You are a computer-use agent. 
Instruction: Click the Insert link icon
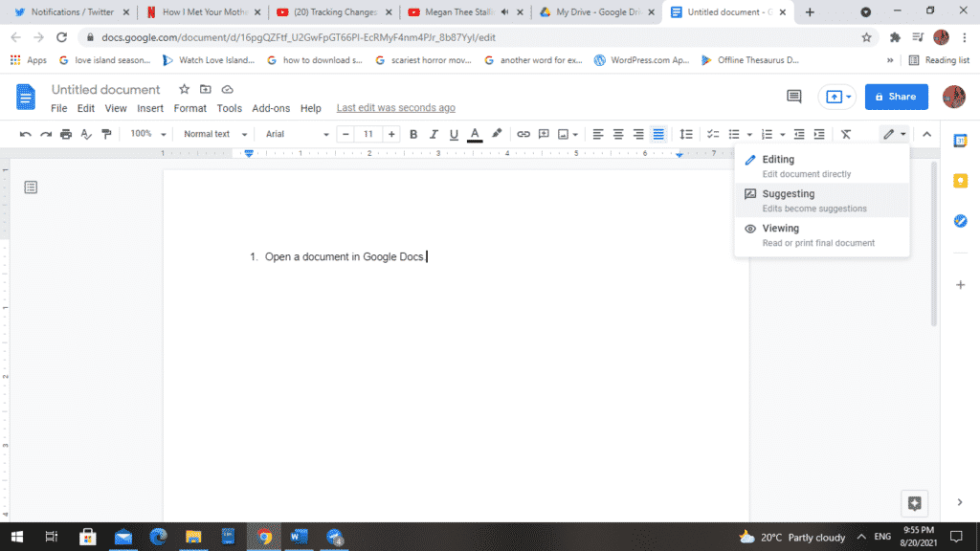(523, 135)
